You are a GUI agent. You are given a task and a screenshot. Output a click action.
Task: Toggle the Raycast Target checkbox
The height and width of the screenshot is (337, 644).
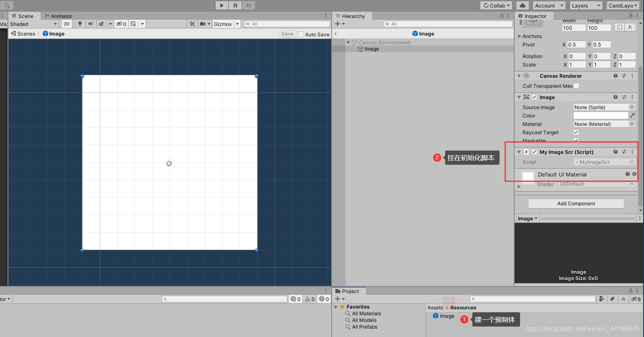[576, 132]
